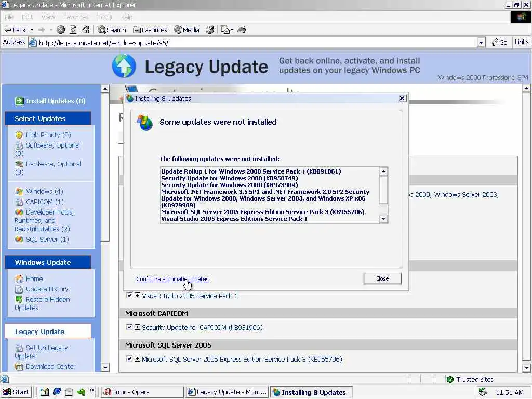Open Set Up Legacy Update link
532x399 pixels.
(x=41, y=352)
